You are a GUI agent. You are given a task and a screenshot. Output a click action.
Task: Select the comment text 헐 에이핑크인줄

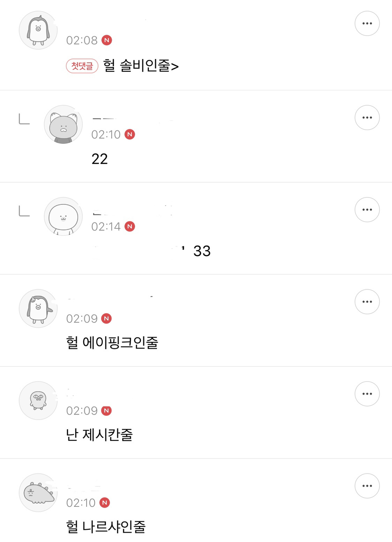pyautogui.click(x=112, y=342)
